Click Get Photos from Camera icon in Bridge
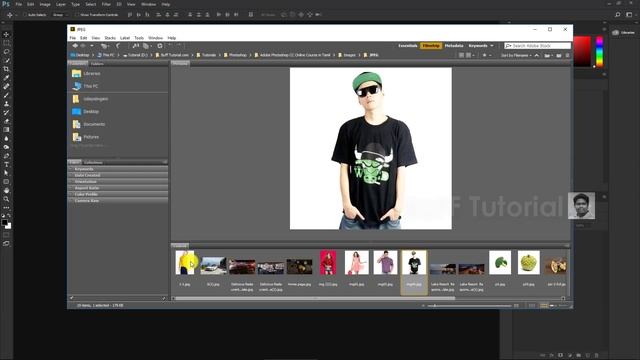640x360 pixels. tap(136, 46)
